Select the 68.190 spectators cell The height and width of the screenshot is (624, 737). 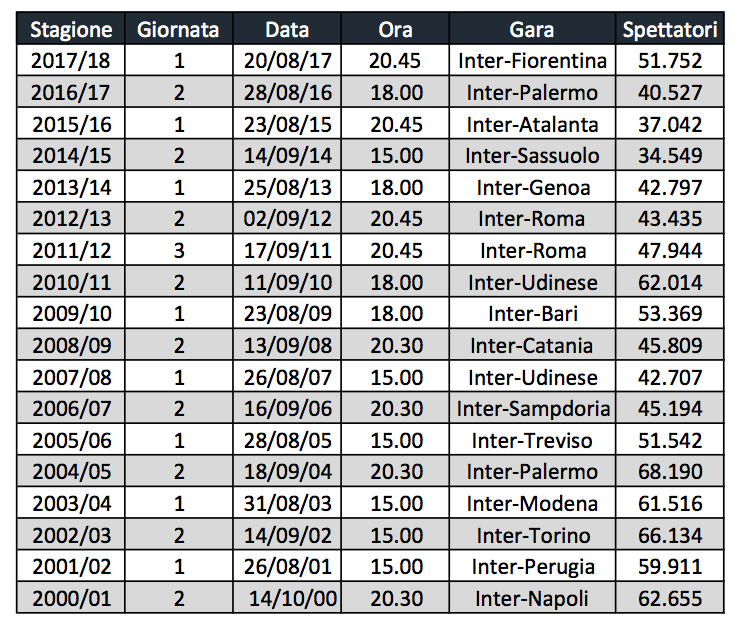(669, 472)
